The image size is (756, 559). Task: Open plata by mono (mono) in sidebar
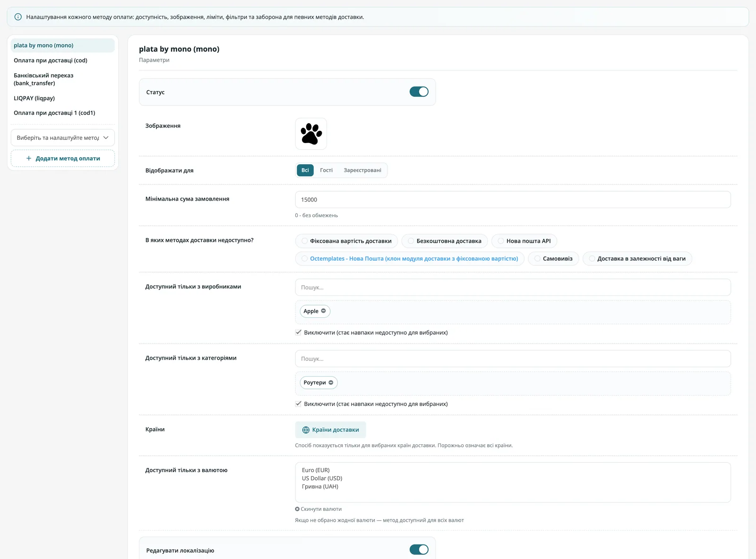coord(63,45)
